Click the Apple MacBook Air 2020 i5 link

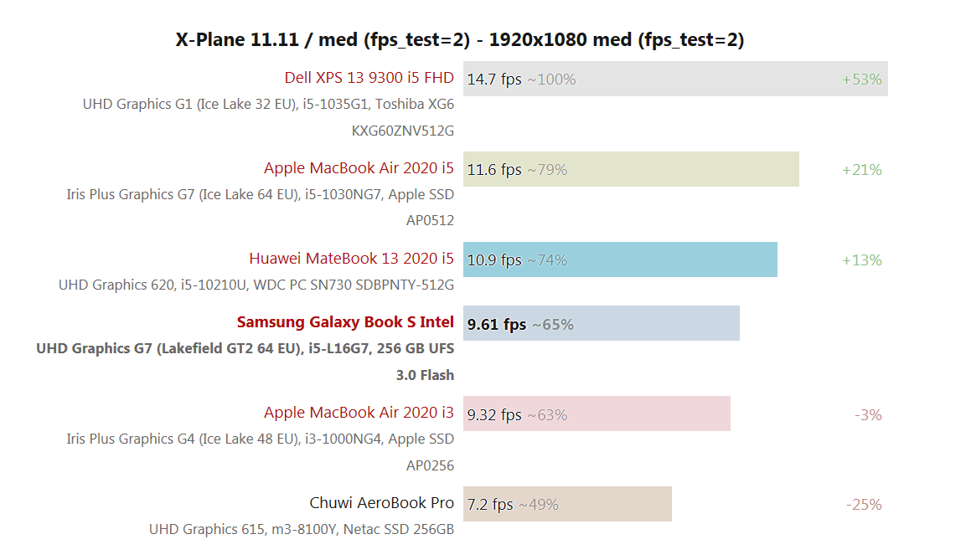(359, 168)
